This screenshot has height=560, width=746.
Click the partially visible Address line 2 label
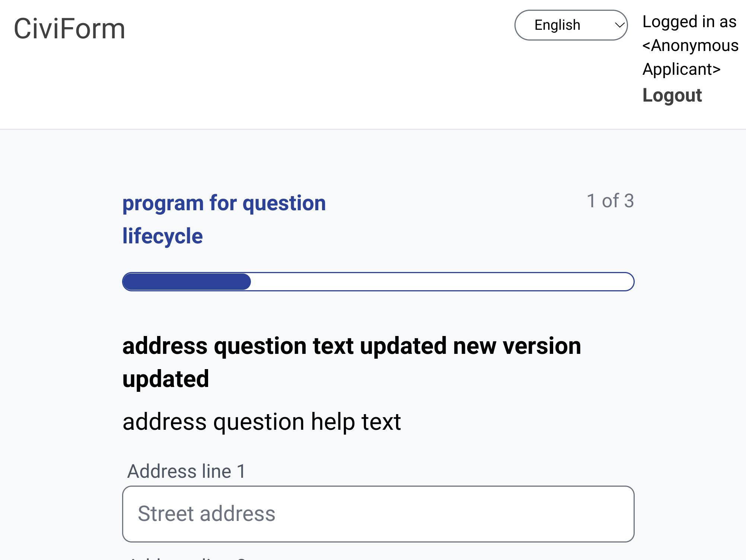[186, 557]
